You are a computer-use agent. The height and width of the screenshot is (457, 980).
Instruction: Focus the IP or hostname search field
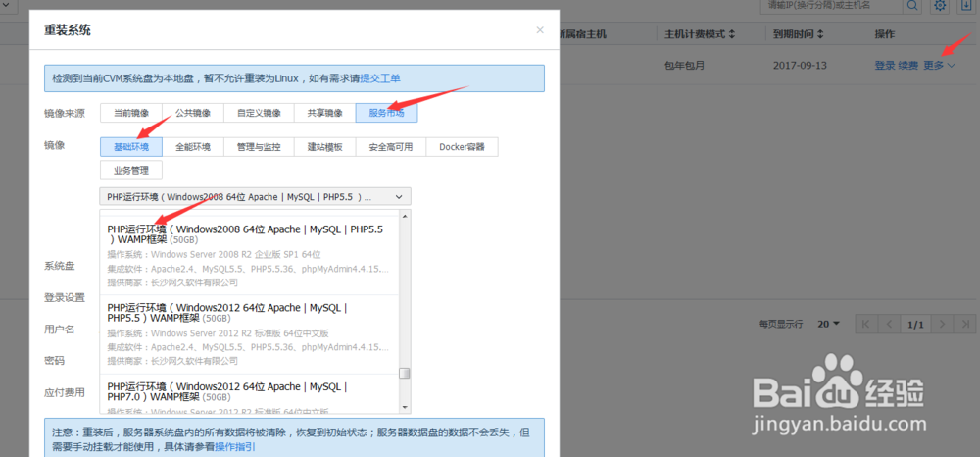(x=831, y=6)
